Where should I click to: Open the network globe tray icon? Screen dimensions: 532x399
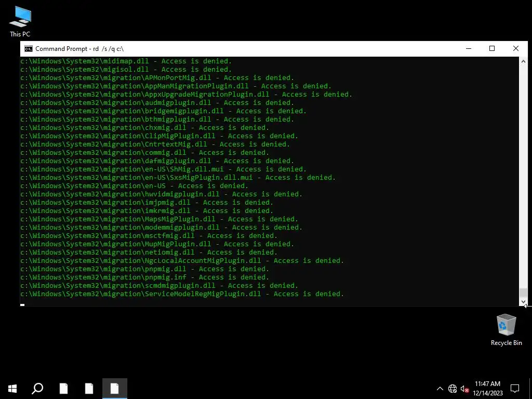point(453,389)
